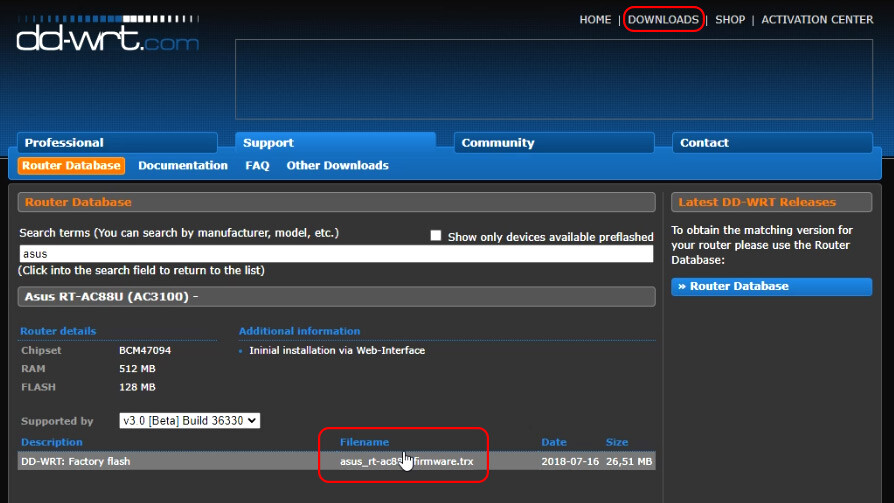Click the Date column header
The width and height of the screenshot is (894, 503).
(554, 442)
